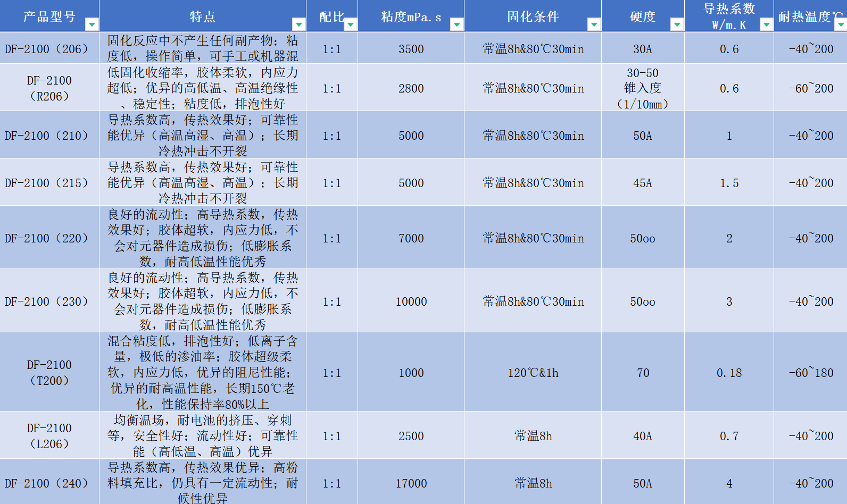Select cell DF-2100（R206）
This screenshot has height=504, width=847.
coord(49,88)
